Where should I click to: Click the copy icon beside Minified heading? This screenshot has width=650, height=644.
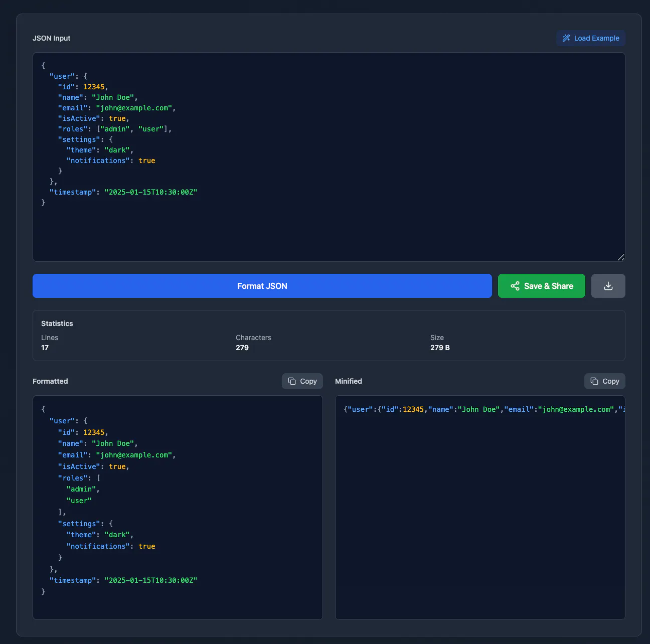(x=594, y=381)
